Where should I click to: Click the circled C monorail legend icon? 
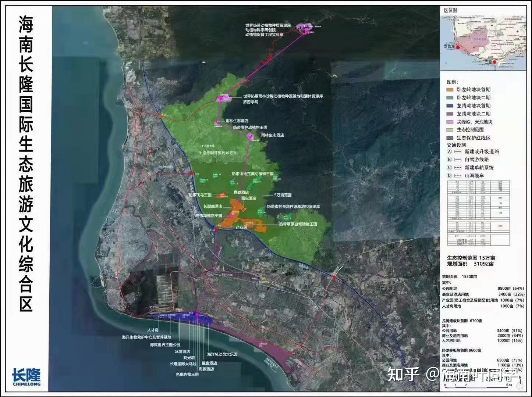449,168
